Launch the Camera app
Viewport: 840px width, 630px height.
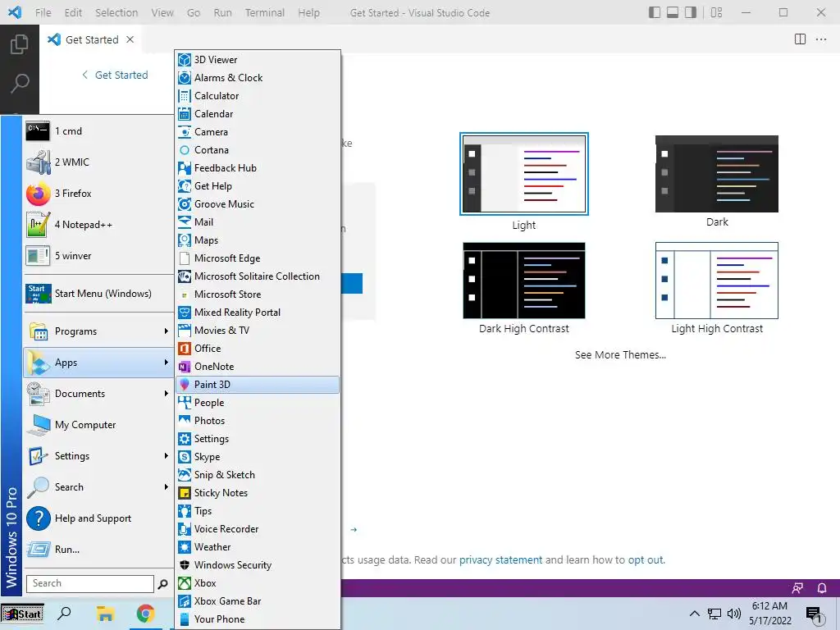258,132
